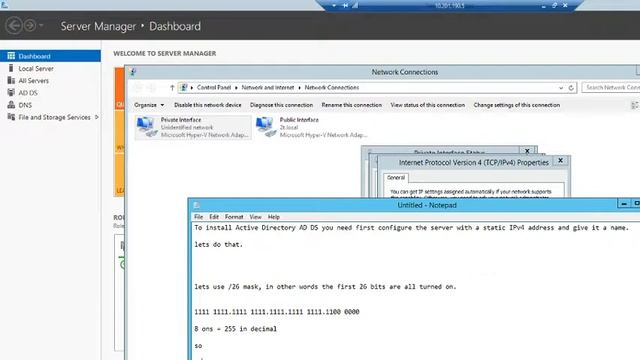Open the General tab in IPv4 Properties
Image resolution: width=640 pixels, height=360 pixels.
coord(396,178)
